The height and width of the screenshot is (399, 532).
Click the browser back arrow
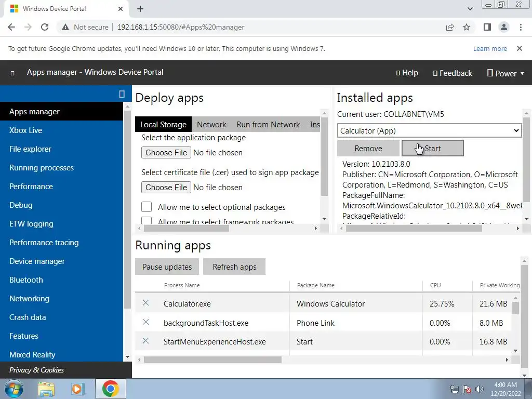tap(11, 27)
